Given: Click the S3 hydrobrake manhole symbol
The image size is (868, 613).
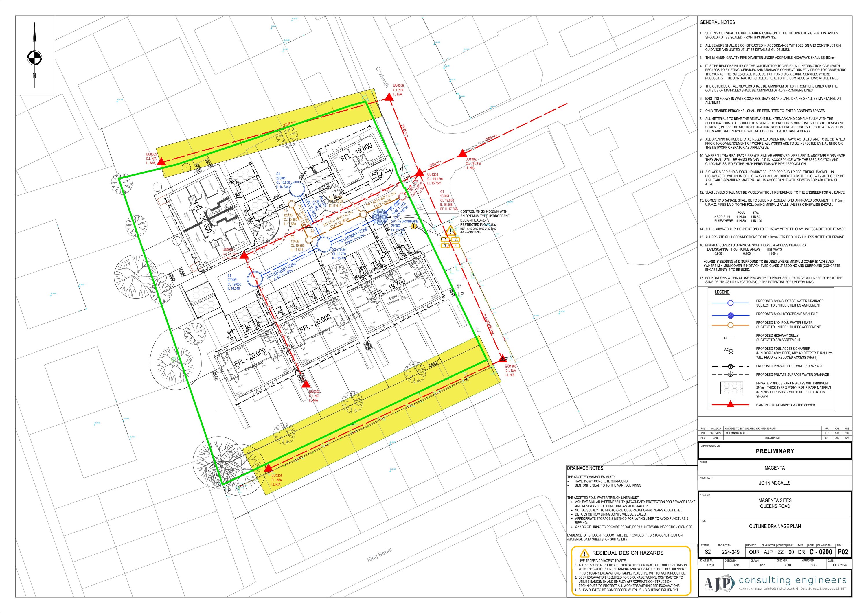Looking at the screenshot, I should 380,217.
